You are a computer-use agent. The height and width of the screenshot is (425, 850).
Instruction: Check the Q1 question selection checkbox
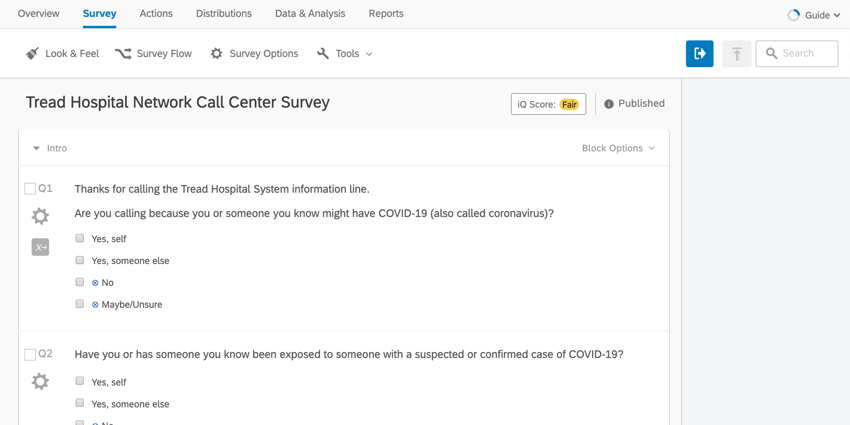[30, 189]
